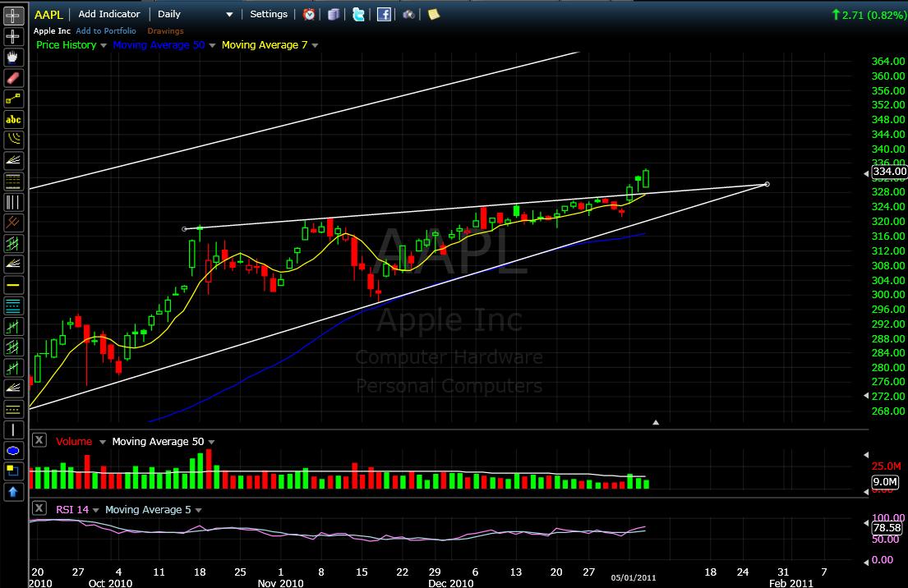Choose the trend line drawing tool
908x588 pixels.
tap(13, 99)
